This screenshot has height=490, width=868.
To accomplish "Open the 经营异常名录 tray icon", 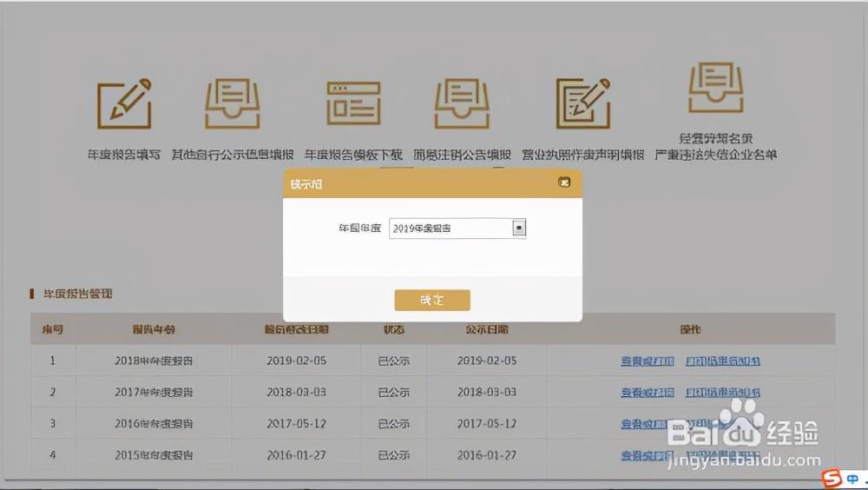I will 715,87.
